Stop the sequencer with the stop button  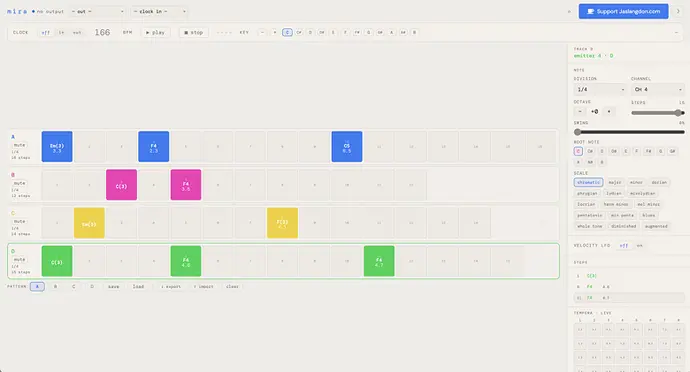[194, 33]
